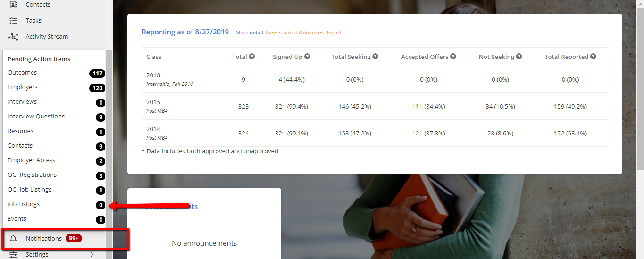Click the Settings sliders icon
Viewport: 644px width, 259px height.
(13, 255)
